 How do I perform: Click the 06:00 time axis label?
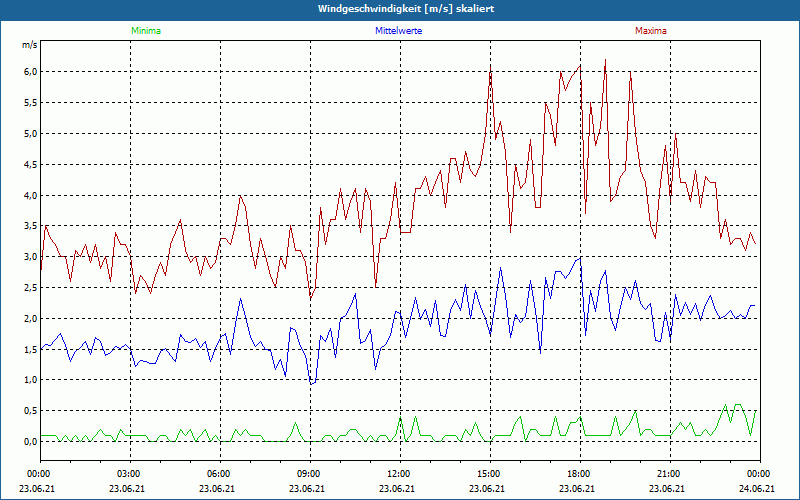pos(220,474)
